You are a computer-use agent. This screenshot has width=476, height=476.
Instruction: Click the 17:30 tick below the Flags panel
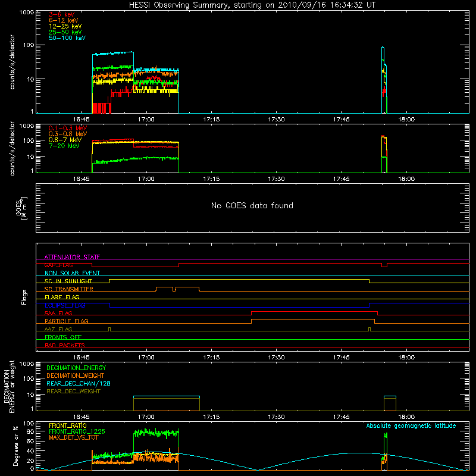tap(276, 358)
